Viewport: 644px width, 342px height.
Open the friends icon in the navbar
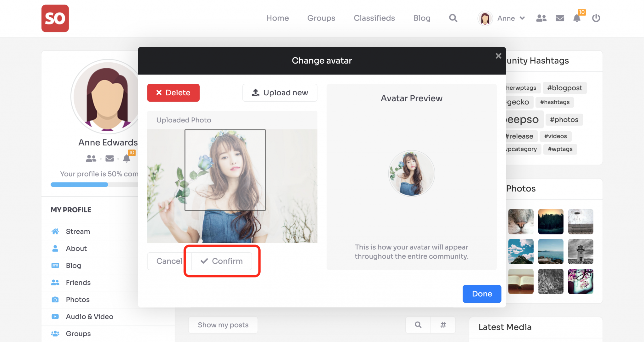[x=541, y=18]
